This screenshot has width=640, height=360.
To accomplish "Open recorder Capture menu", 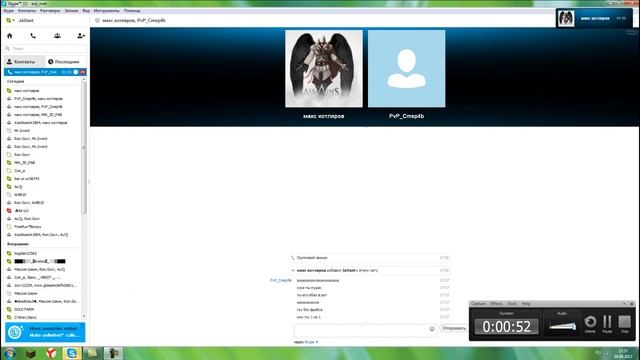I will point(478,304).
